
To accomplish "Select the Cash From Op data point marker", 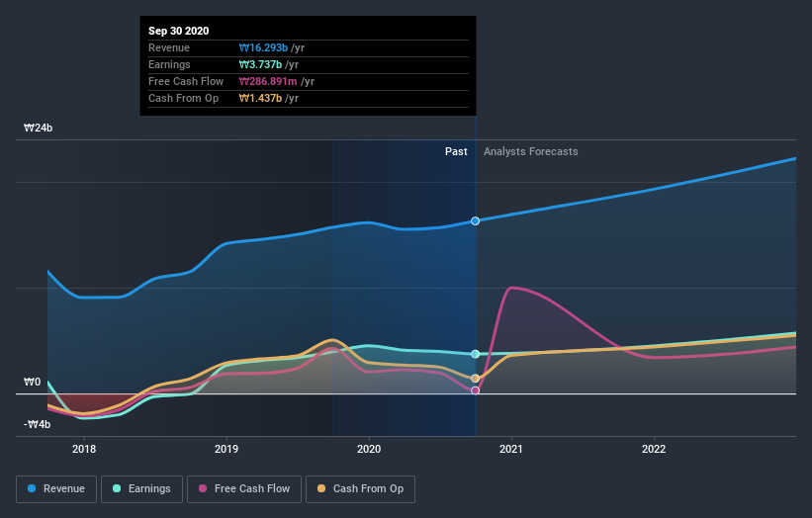I will click(476, 379).
